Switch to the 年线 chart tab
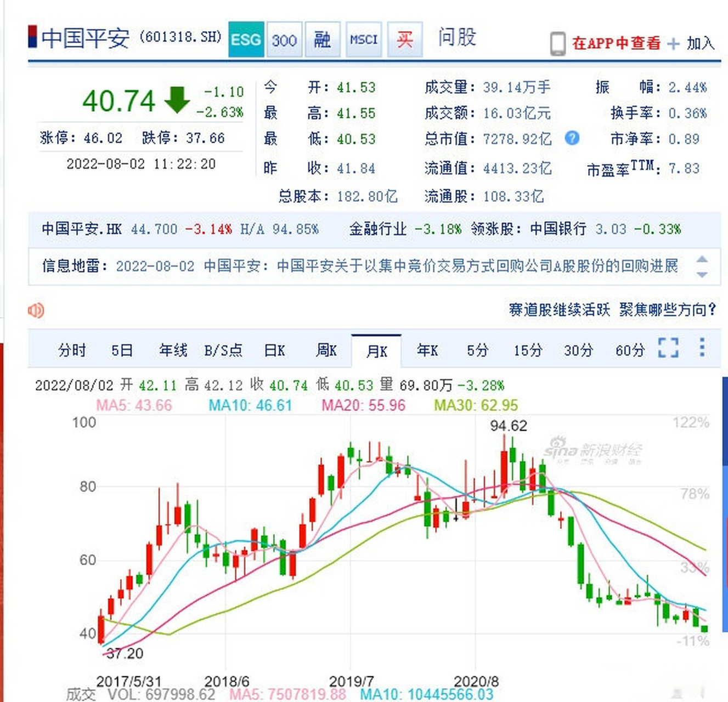 tap(173, 350)
